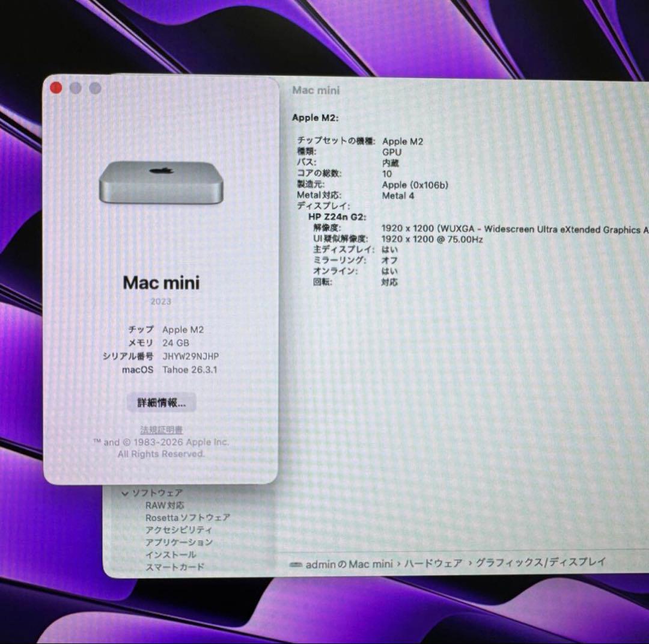Click the macOS version Tahoe 26.3.1

189,370
